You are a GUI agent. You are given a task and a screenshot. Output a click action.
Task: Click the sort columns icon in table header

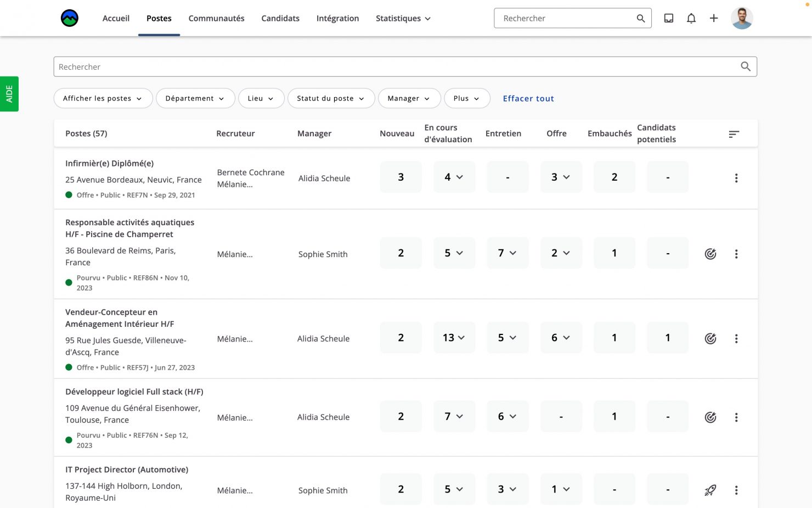pyautogui.click(x=734, y=134)
